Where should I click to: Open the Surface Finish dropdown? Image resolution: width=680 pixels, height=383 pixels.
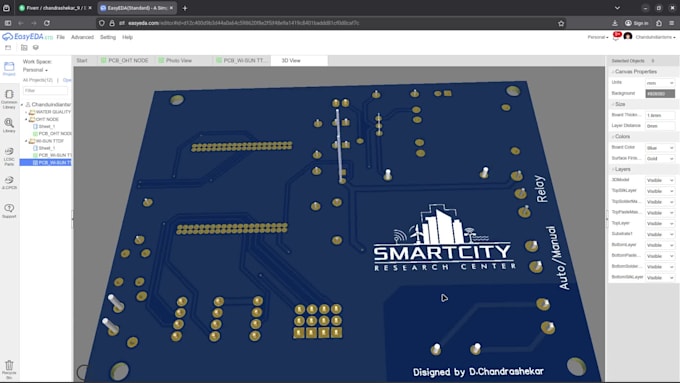click(660, 159)
